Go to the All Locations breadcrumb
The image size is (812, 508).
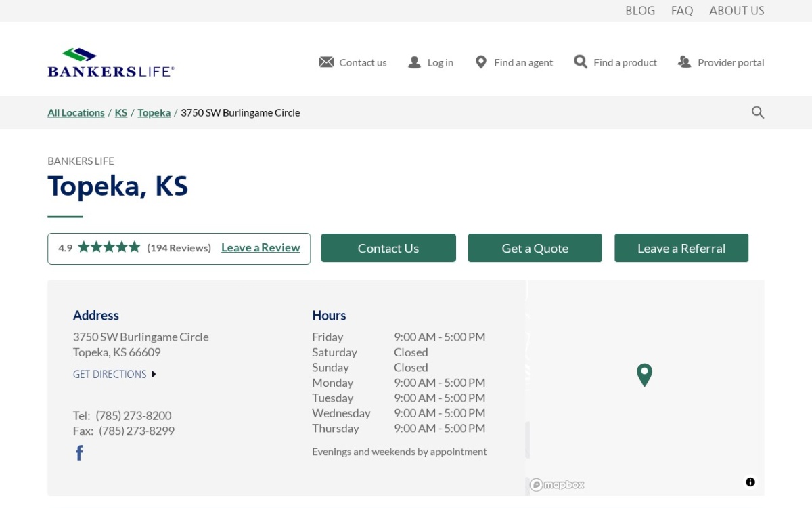pyautogui.click(x=76, y=112)
